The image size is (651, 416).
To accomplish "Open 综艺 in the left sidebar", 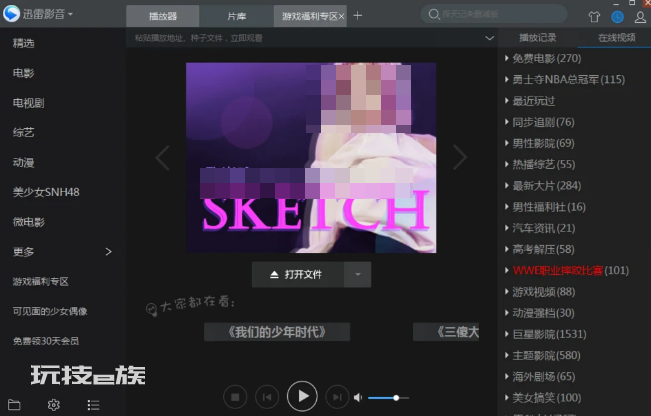I will (24, 133).
